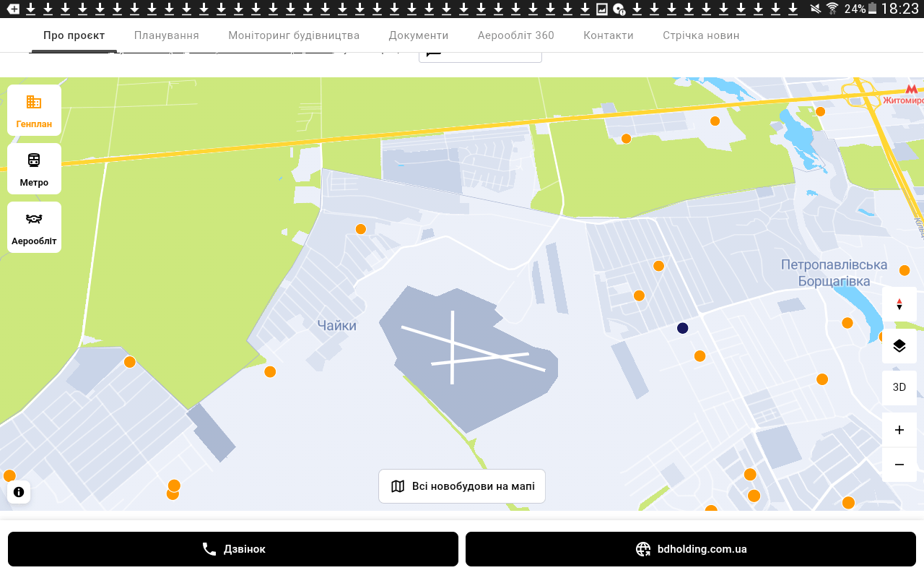Image resolution: width=924 pixels, height=578 pixels.
Task: Zoom in the map with plus
Action: pyautogui.click(x=899, y=430)
